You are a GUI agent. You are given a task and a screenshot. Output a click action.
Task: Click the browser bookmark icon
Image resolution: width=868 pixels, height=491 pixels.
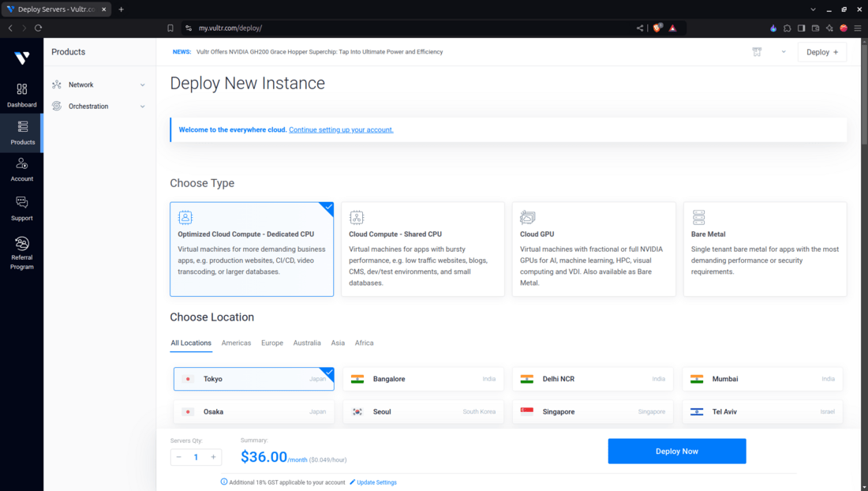coord(170,28)
